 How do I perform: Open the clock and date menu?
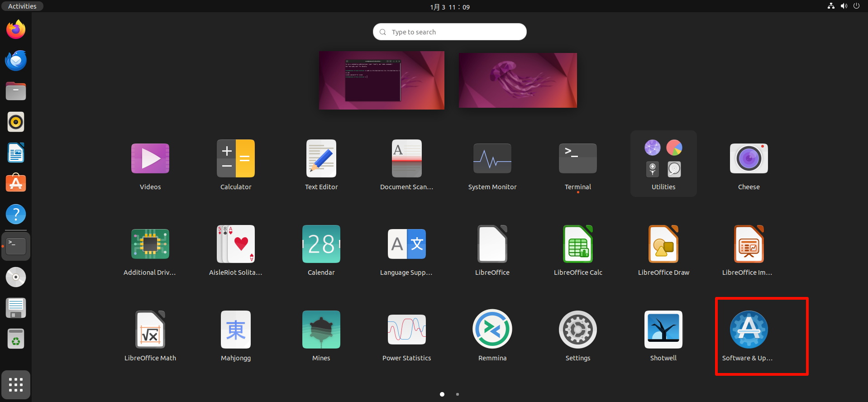[x=450, y=7]
